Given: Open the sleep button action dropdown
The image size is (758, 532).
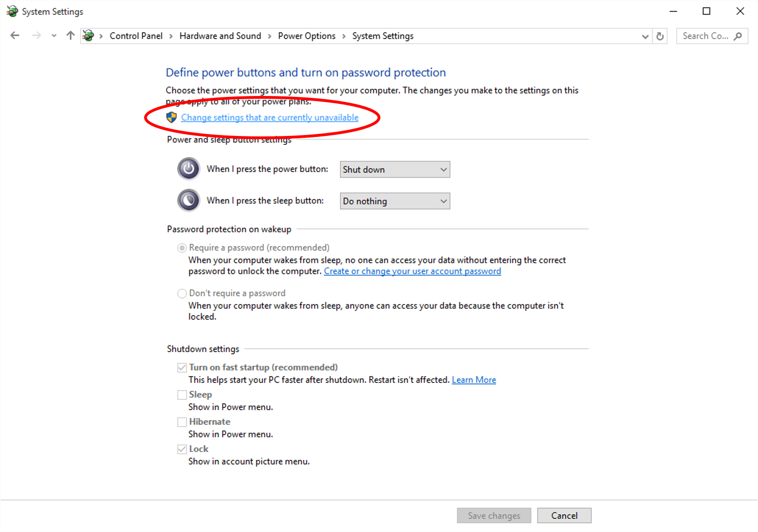Looking at the screenshot, I should pyautogui.click(x=395, y=201).
